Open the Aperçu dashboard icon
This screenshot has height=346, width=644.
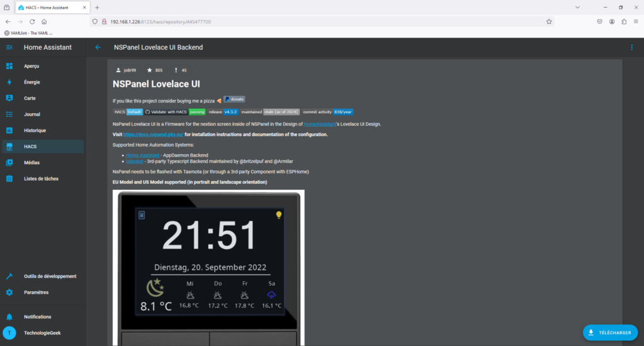click(x=9, y=66)
